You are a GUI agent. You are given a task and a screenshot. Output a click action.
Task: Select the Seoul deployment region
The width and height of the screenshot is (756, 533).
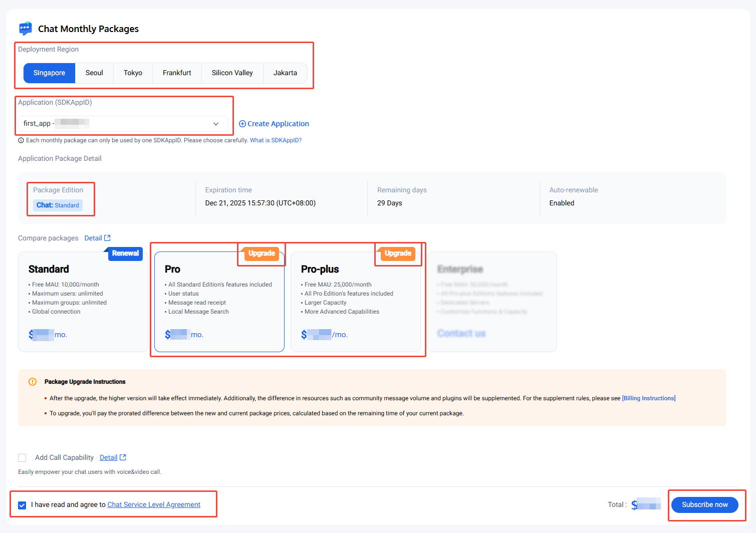(x=94, y=73)
